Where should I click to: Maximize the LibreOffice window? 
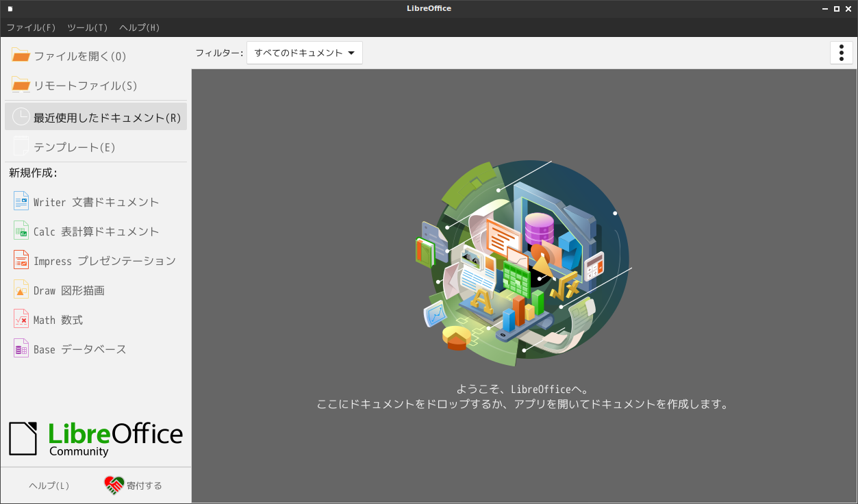click(837, 9)
